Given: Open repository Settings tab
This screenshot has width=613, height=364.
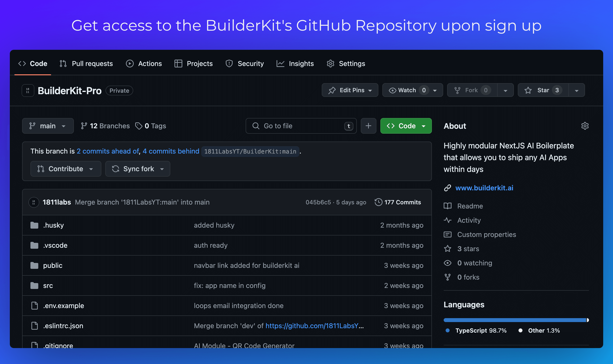Looking at the screenshot, I should click(346, 64).
